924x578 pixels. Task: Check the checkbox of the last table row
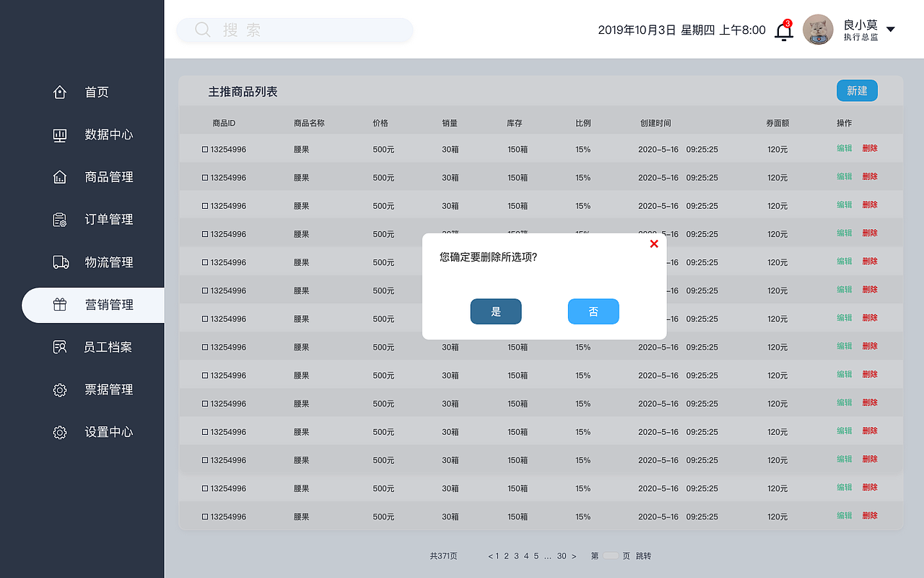coord(204,516)
